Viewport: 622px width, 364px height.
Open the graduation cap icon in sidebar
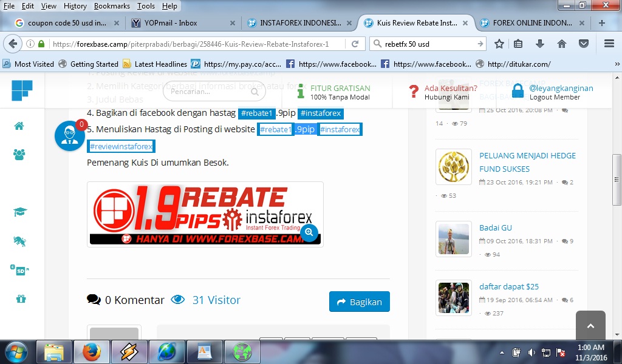pos(20,212)
